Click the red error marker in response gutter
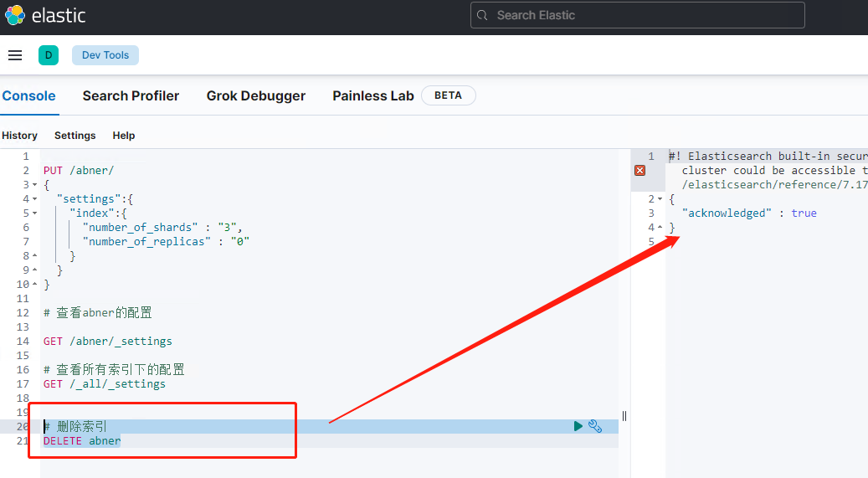This screenshot has height=478, width=868. (640, 170)
